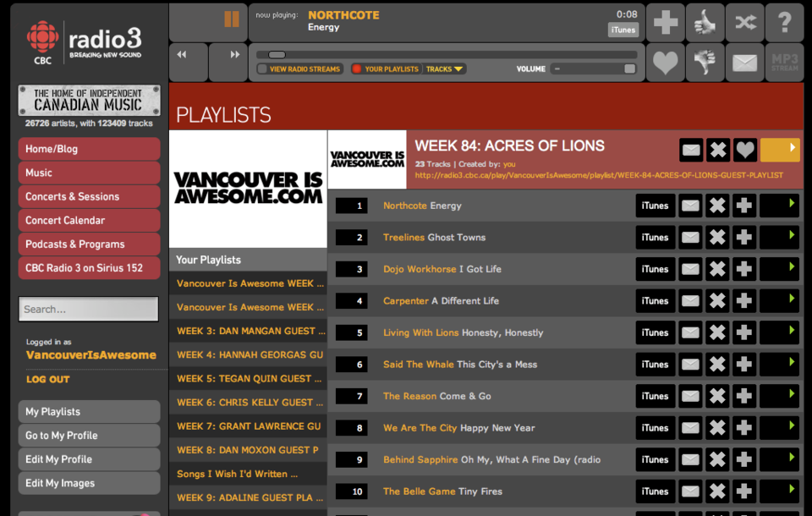This screenshot has width=812, height=516.
Task: Select WEEK 5: TEGAN QUIN GUEST playlist
Action: 248,379
